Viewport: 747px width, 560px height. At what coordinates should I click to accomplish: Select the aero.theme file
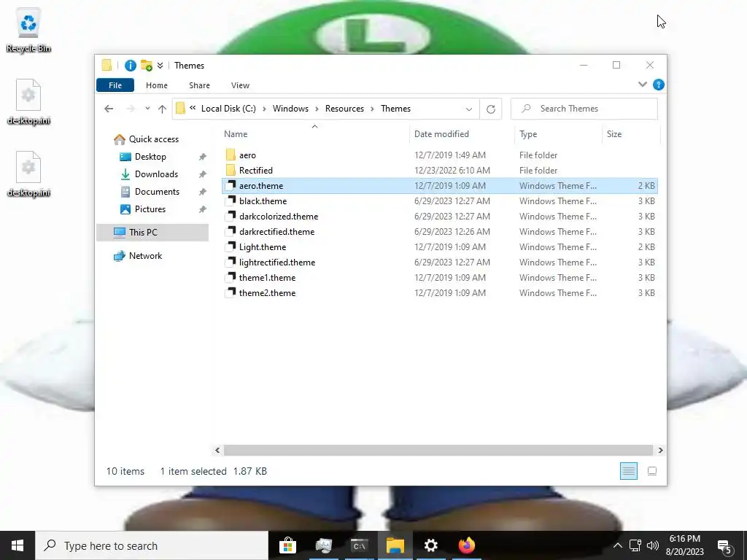click(440, 186)
